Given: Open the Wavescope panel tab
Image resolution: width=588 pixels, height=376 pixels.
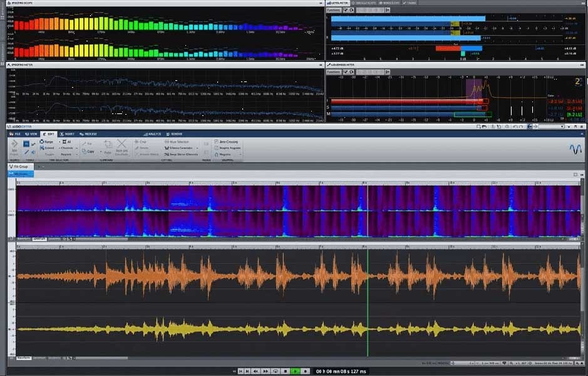Looking at the screenshot, I should [x=389, y=3].
